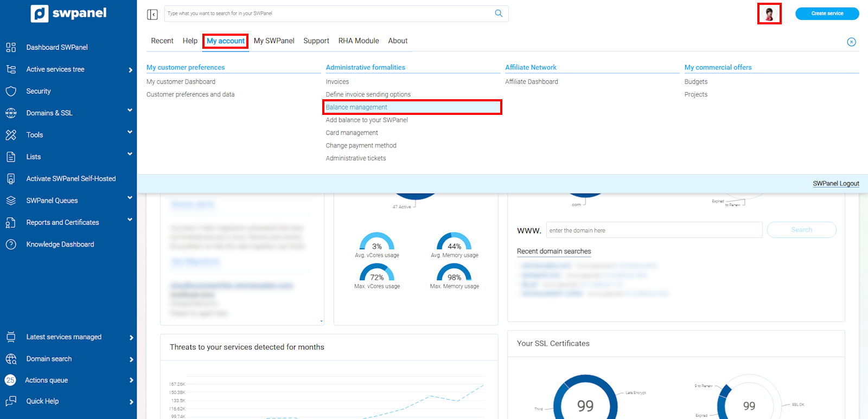
Task: Select Dashboard SWPanel in the sidebar
Action: (x=57, y=47)
